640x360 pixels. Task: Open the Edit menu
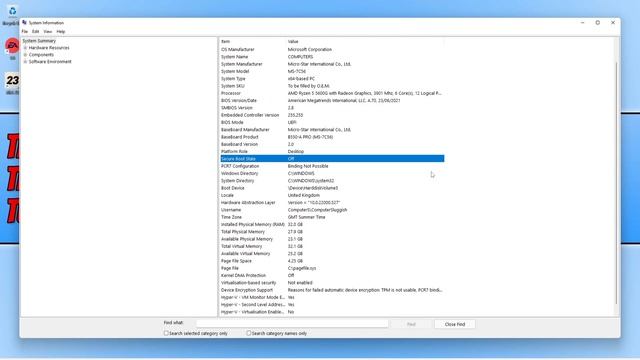(x=36, y=31)
